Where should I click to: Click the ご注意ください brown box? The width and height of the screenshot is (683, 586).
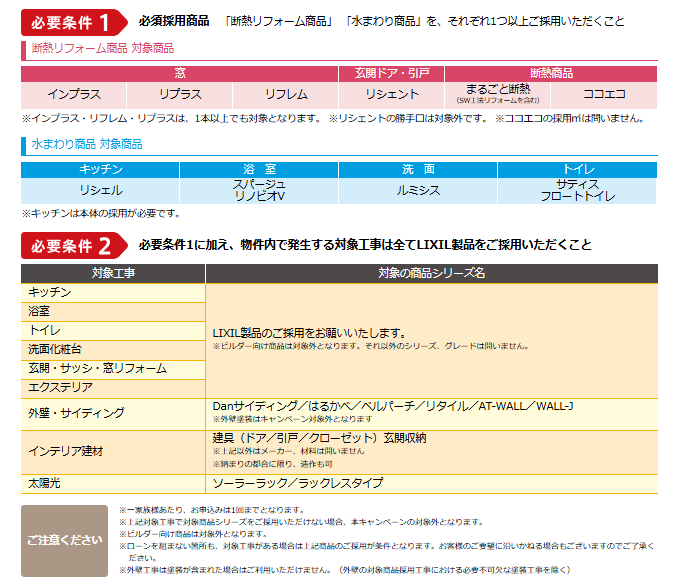(64, 541)
